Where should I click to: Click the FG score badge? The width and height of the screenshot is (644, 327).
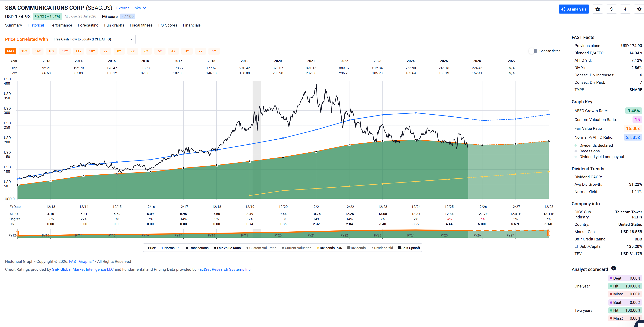[x=128, y=17]
